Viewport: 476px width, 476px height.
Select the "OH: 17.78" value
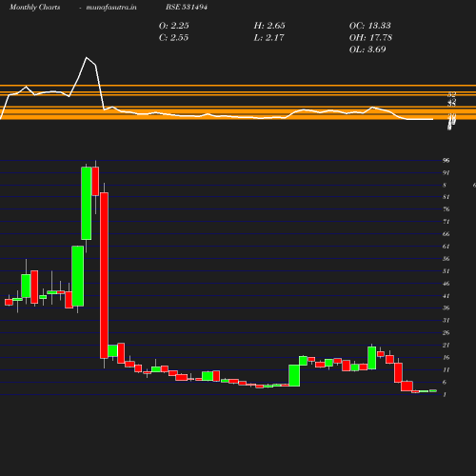(x=370, y=37)
